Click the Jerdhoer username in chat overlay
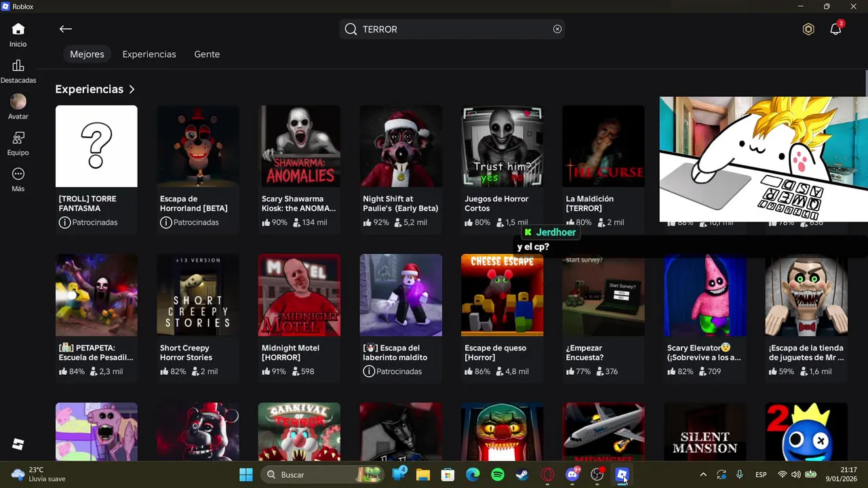 pos(555,232)
